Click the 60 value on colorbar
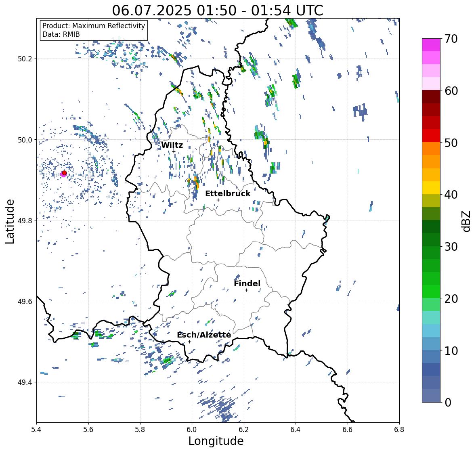 [451, 91]
